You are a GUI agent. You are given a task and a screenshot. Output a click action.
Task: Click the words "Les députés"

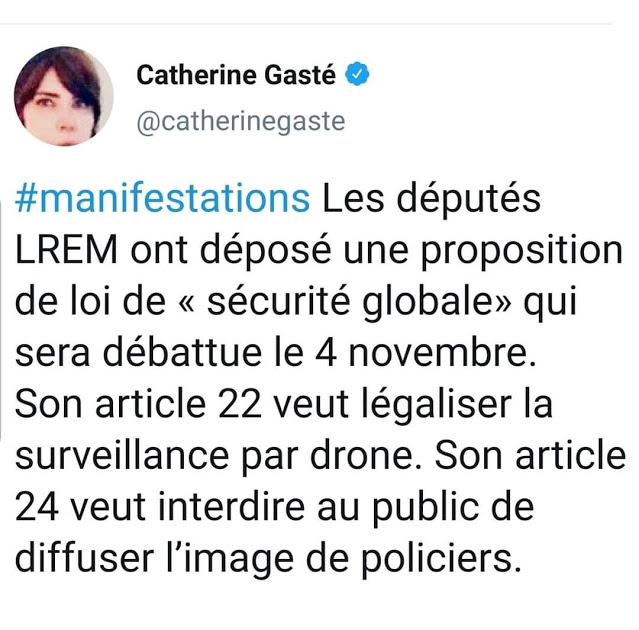[431, 198]
